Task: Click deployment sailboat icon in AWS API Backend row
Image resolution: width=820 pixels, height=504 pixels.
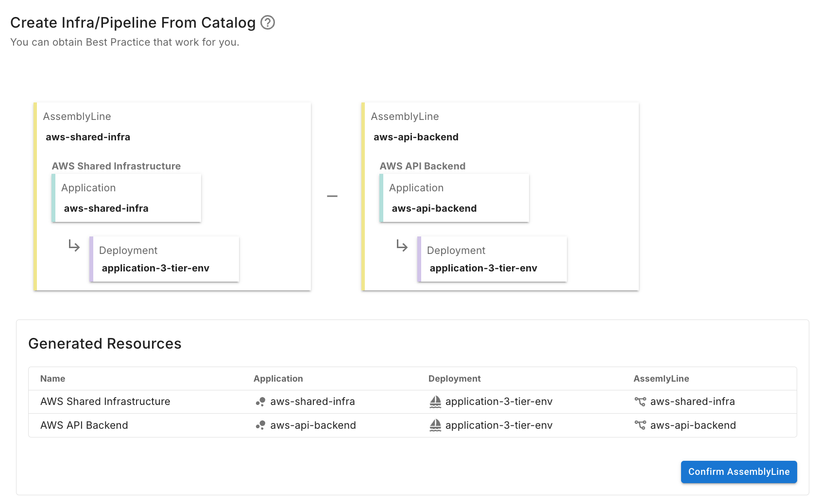Action: [435, 425]
